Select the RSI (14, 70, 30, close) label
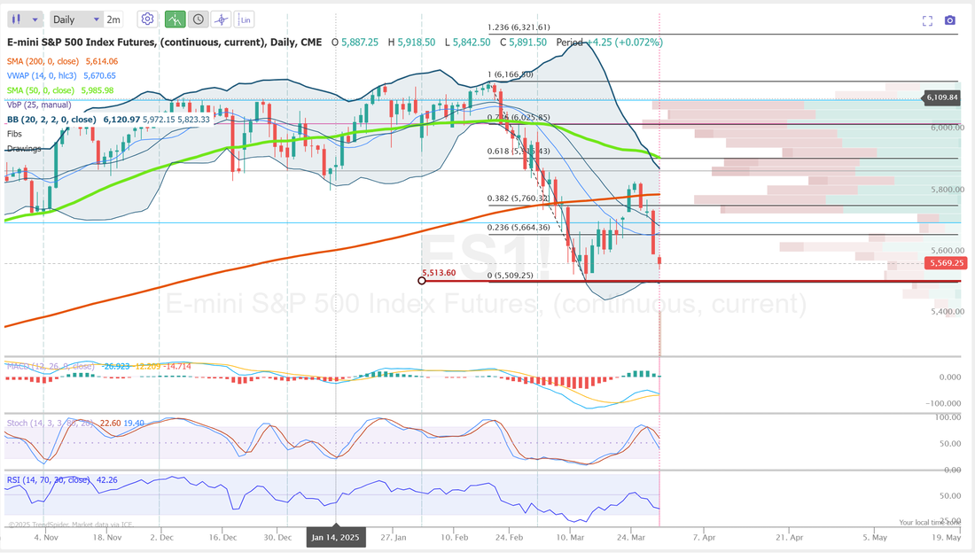 pos(49,480)
